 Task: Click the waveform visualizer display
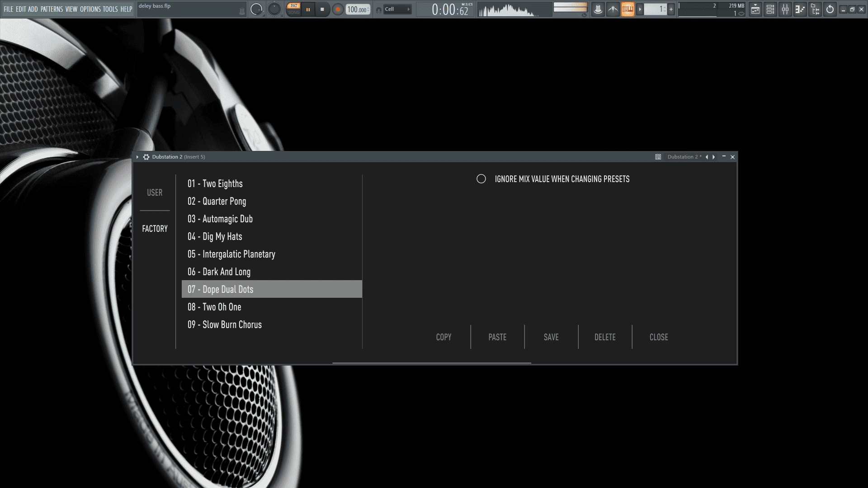click(514, 9)
